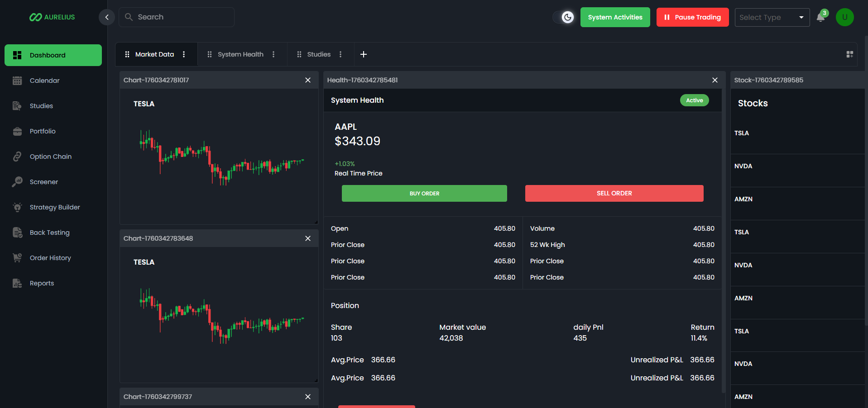This screenshot has width=868, height=408.
Task: Open System Activities
Action: (615, 17)
